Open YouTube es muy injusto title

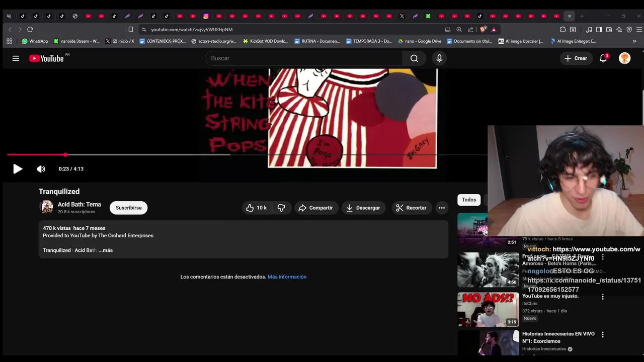(x=550, y=296)
